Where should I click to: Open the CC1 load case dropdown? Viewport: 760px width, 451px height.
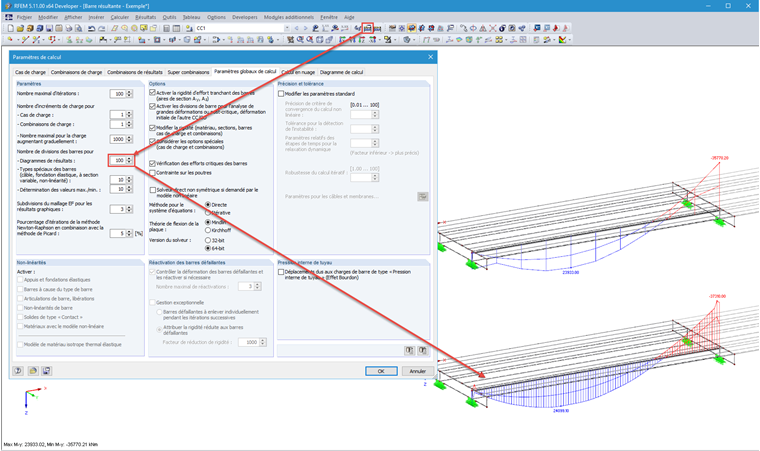(287, 28)
